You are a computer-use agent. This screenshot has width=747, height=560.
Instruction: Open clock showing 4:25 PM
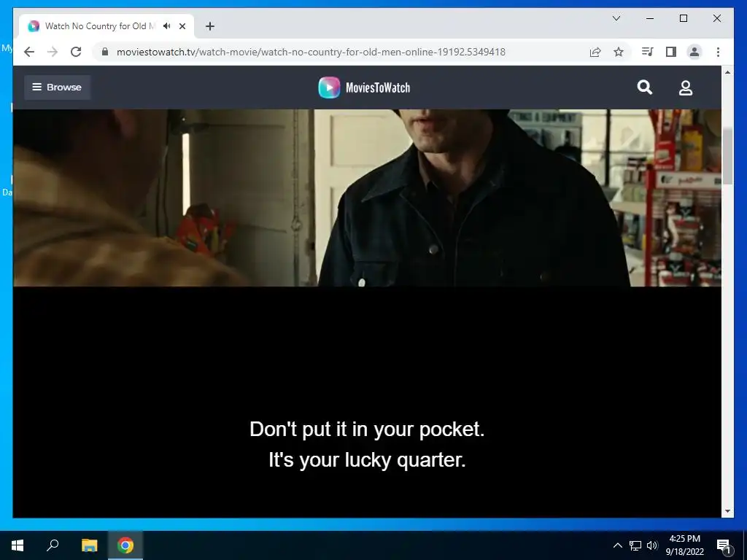point(684,545)
